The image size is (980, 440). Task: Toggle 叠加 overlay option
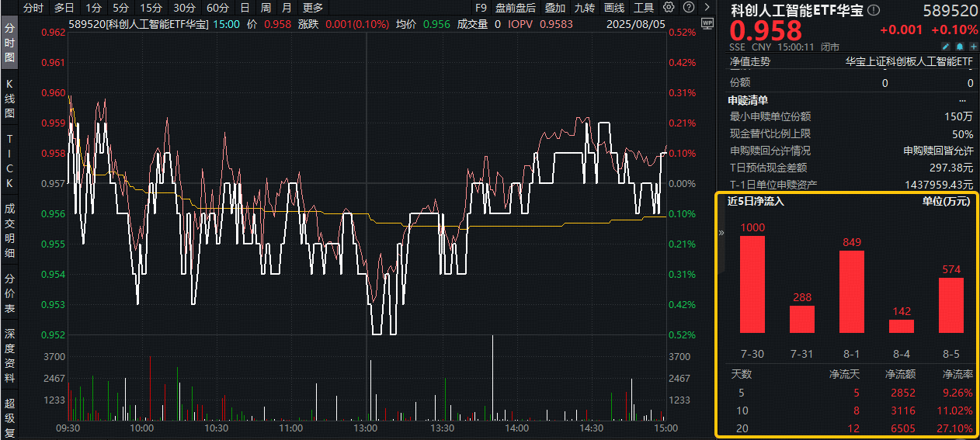[x=555, y=8]
